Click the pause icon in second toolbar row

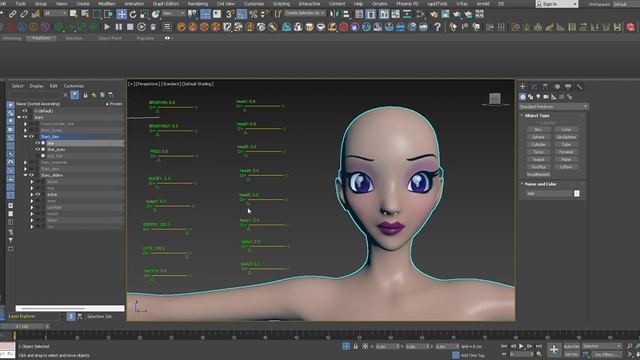pyautogui.click(x=119, y=27)
